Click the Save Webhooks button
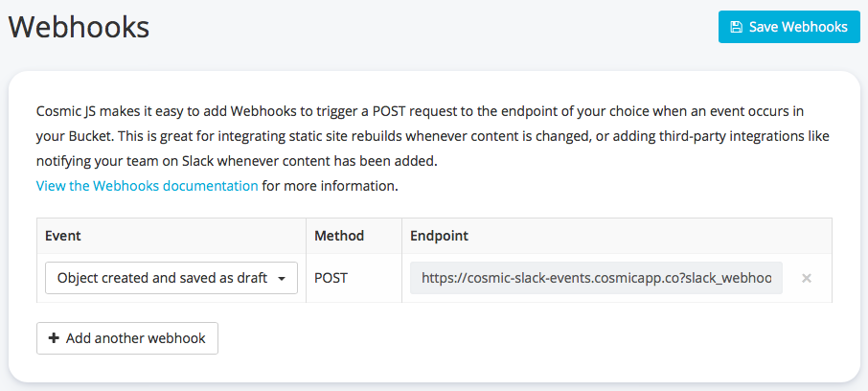This screenshot has height=391, width=868. coord(788,27)
